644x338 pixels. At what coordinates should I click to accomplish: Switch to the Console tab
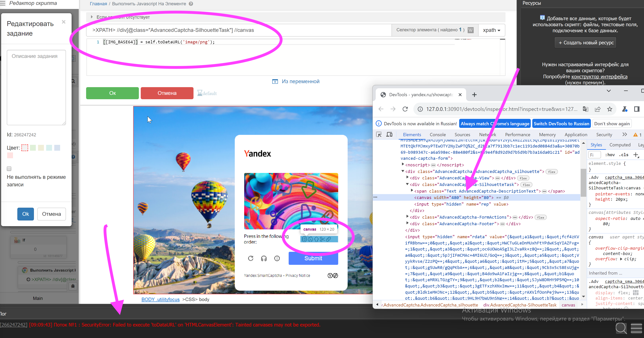pyautogui.click(x=437, y=135)
